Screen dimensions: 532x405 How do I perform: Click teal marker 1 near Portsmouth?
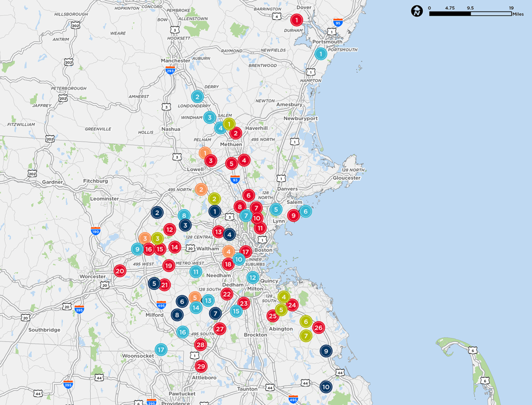(321, 54)
